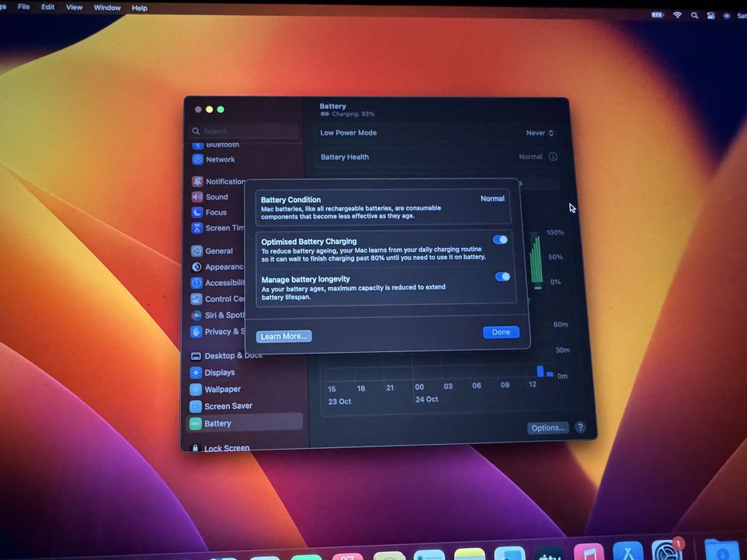Open General settings in the sidebar
The height and width of the screenshot is (560, 747).
tap(212, 251)
